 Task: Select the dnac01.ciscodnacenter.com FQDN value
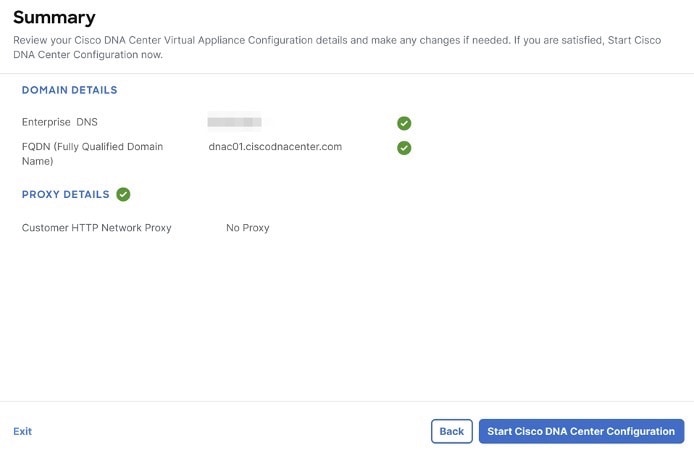275,147
